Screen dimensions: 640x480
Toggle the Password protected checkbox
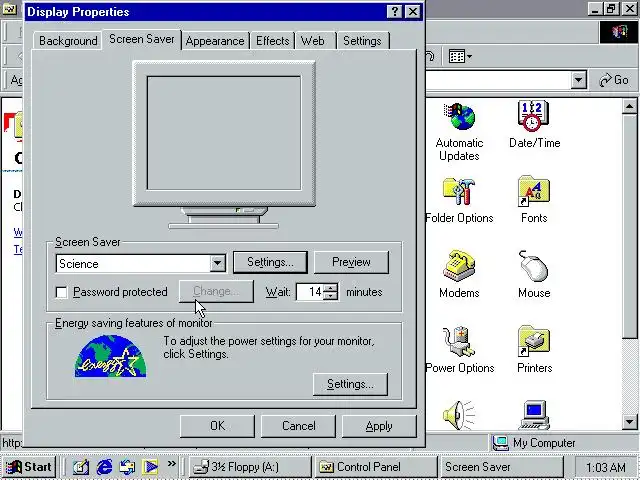61,292
